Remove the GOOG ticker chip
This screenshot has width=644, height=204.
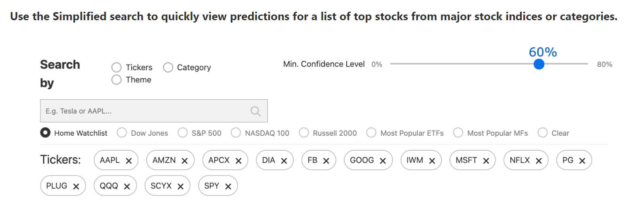383,161
